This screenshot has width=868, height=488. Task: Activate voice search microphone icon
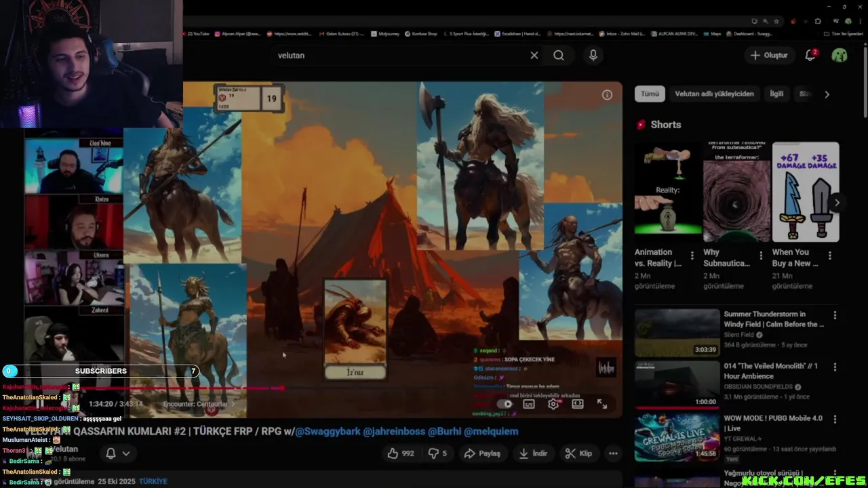(x=593, y=56)
